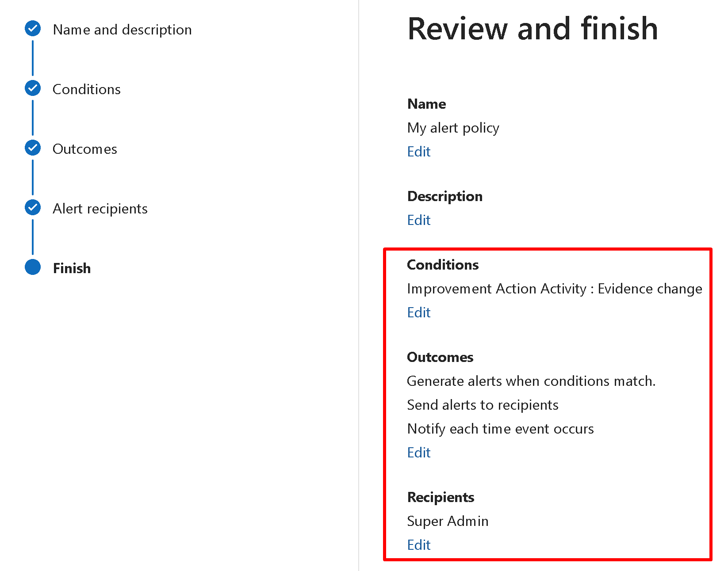
Task: Click the 'My alert policy' name text
Action: 453,128
